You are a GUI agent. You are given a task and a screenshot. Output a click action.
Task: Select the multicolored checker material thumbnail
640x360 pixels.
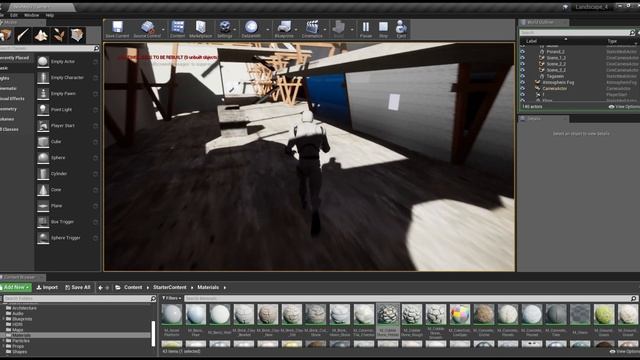coord(460,314)
